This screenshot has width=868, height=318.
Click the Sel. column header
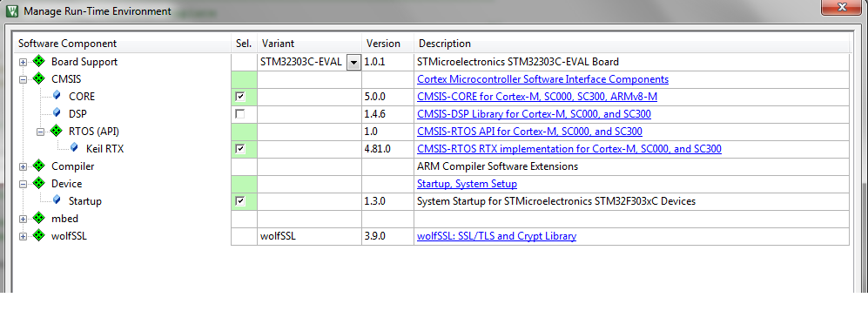click(244, 44)
